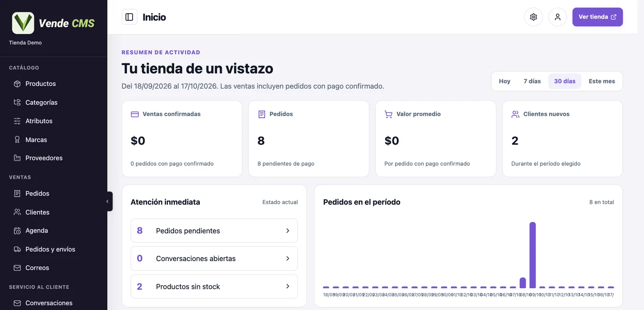644x310 pixels.
Task: Click the Inicio page title
Action: (154, 17)
